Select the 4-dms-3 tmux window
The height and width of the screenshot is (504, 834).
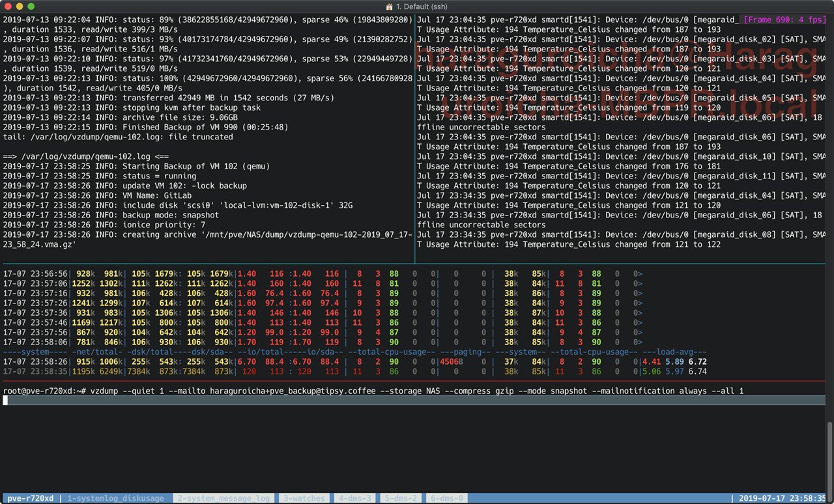355,498
